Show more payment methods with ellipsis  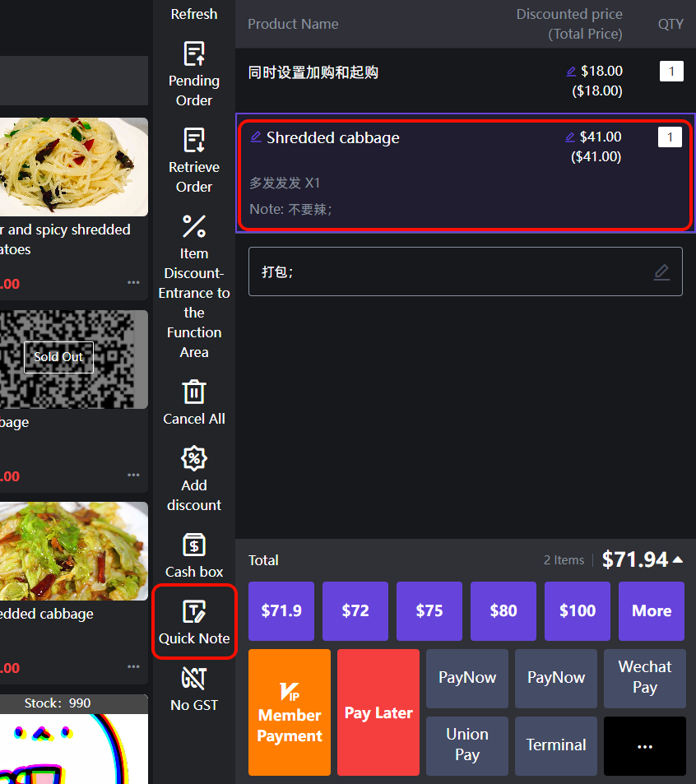644,745
